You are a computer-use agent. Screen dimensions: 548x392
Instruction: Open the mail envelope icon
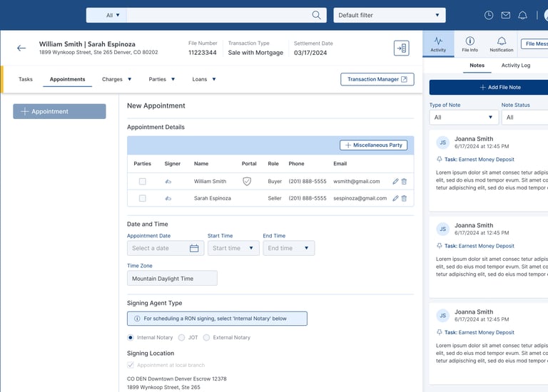pyautogui.click(x=505, y=15)
